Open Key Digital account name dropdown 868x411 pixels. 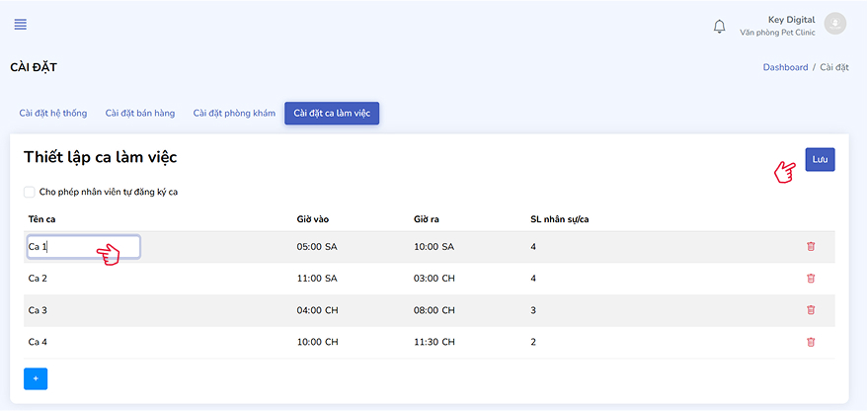pos(791,20)
